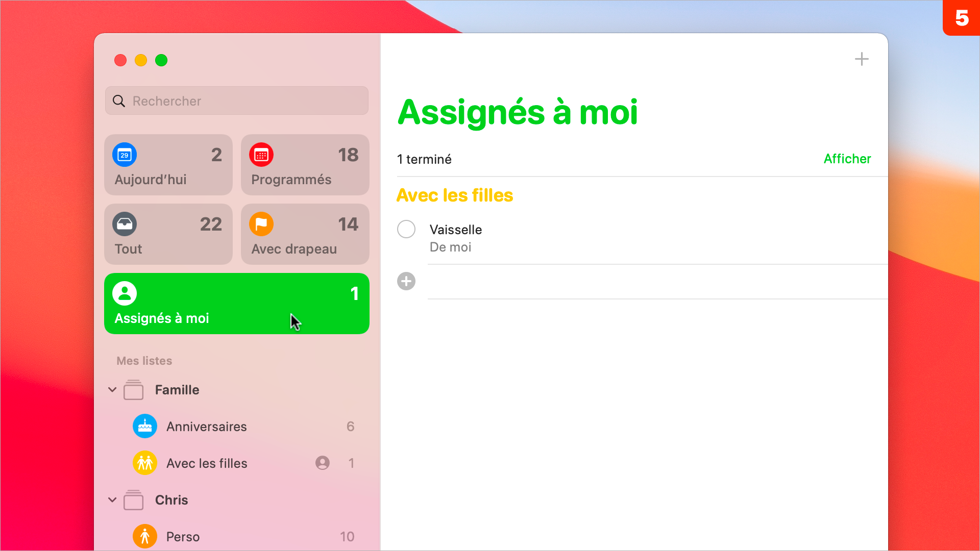Click the Assignés à moi person icon
The height and width of the screenshot is (551, 980).
(x=124, y=292)
